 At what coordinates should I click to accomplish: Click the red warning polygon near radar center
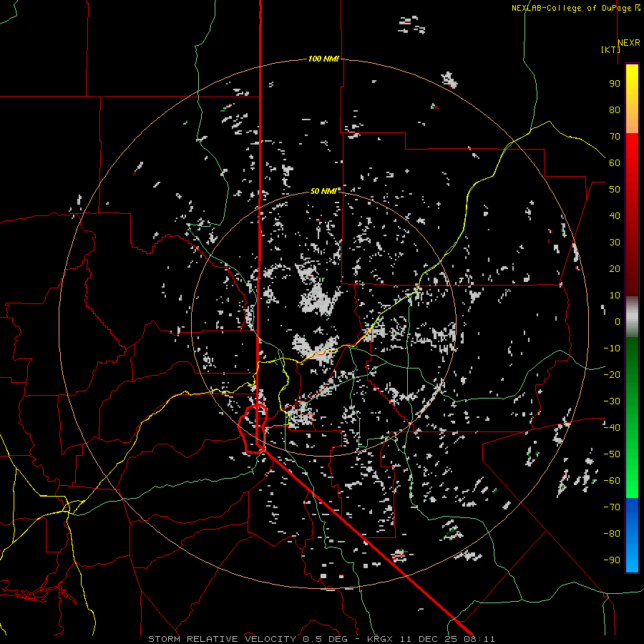(x=253, y=429)
